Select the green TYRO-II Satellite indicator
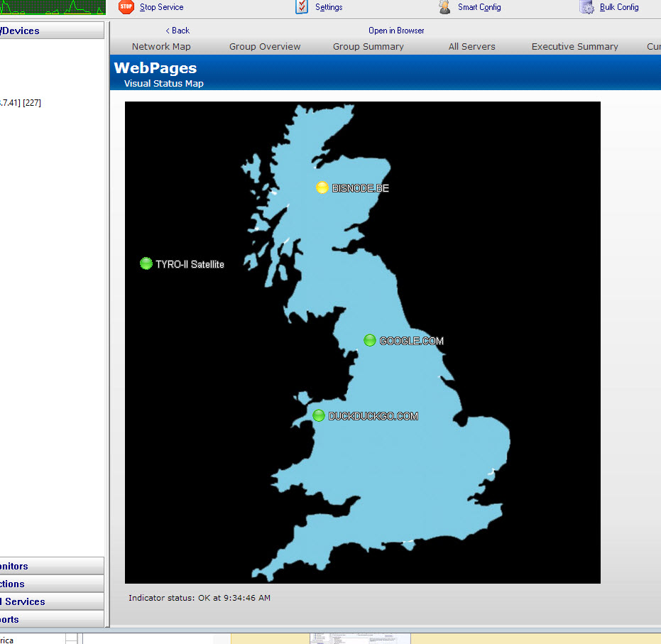 pos(146,263)
